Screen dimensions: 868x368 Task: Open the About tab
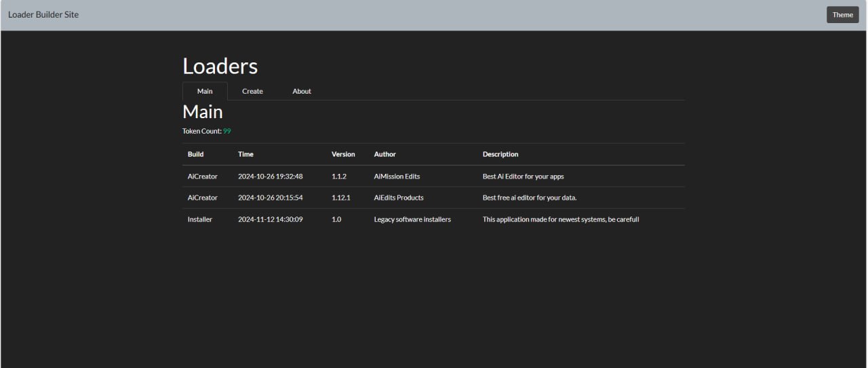click(x=302, y=91)
